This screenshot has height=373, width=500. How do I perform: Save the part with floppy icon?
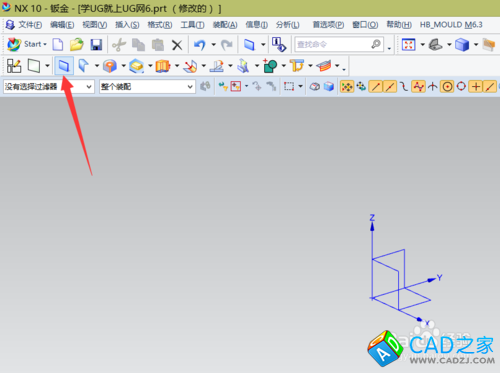click(96, 44)
